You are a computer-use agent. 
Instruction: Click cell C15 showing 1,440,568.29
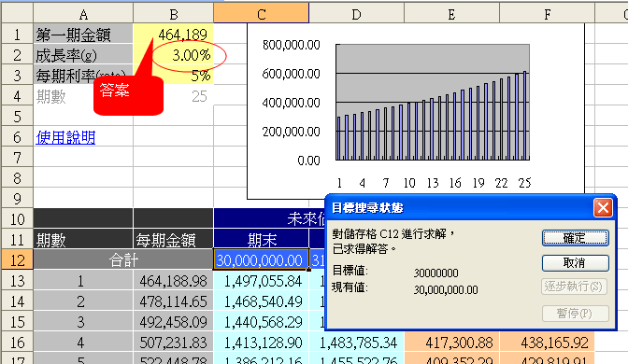[x=261, y=322]
